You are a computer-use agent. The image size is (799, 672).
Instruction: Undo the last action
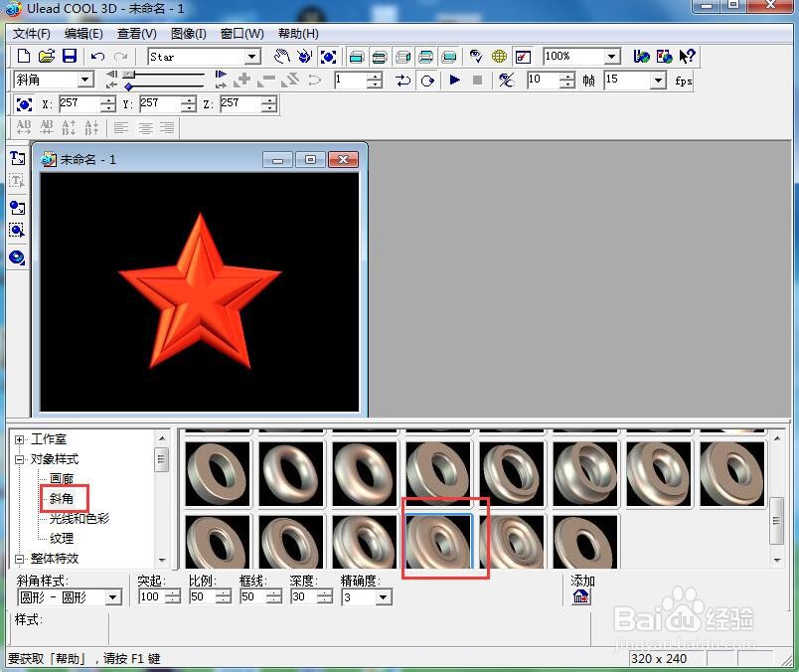tap(97, 56)
